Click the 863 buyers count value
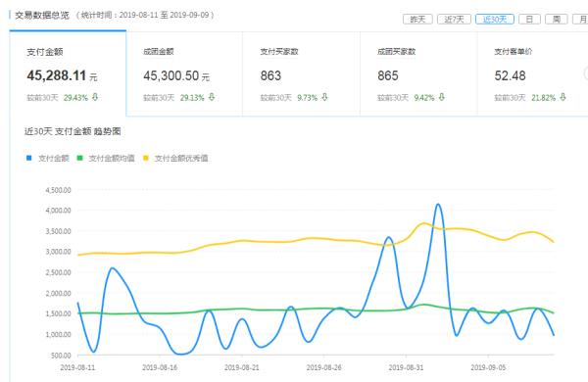The image size is (588, 382). tap(270, 75)
